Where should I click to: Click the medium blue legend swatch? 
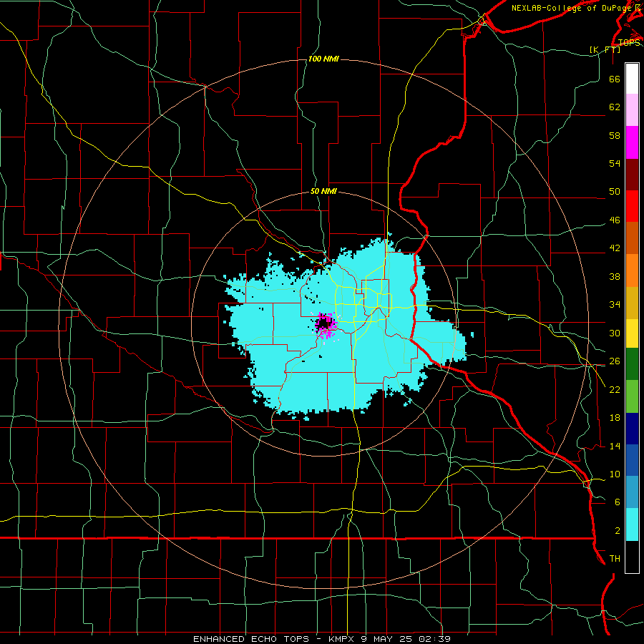coord(632,460)
